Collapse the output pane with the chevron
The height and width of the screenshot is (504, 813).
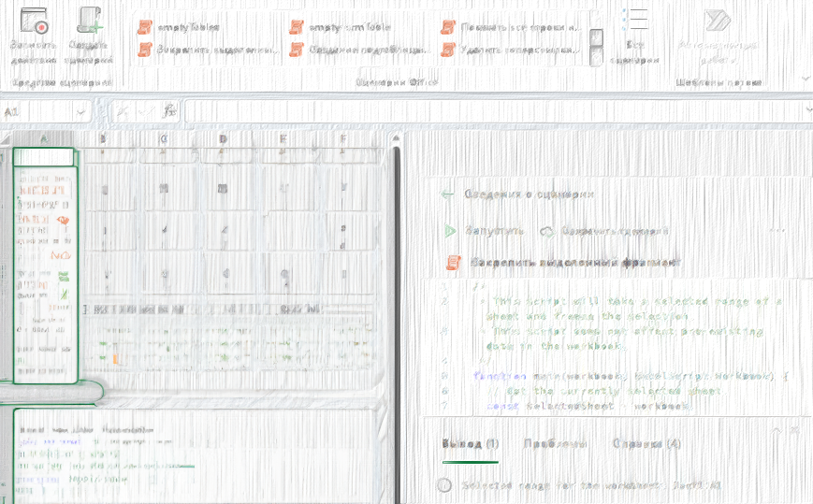(x=776, y=429)
